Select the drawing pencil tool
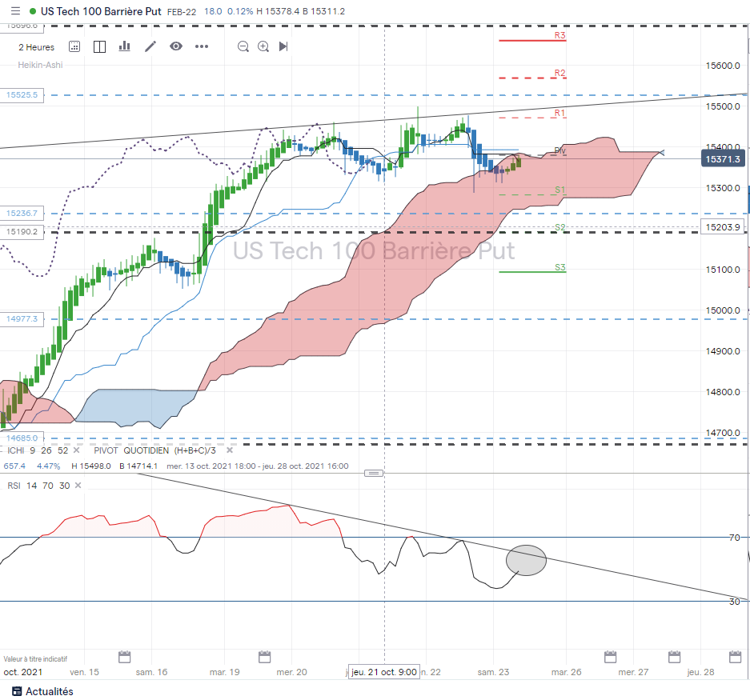The image size is (750, 700). (x=150, y=46)
